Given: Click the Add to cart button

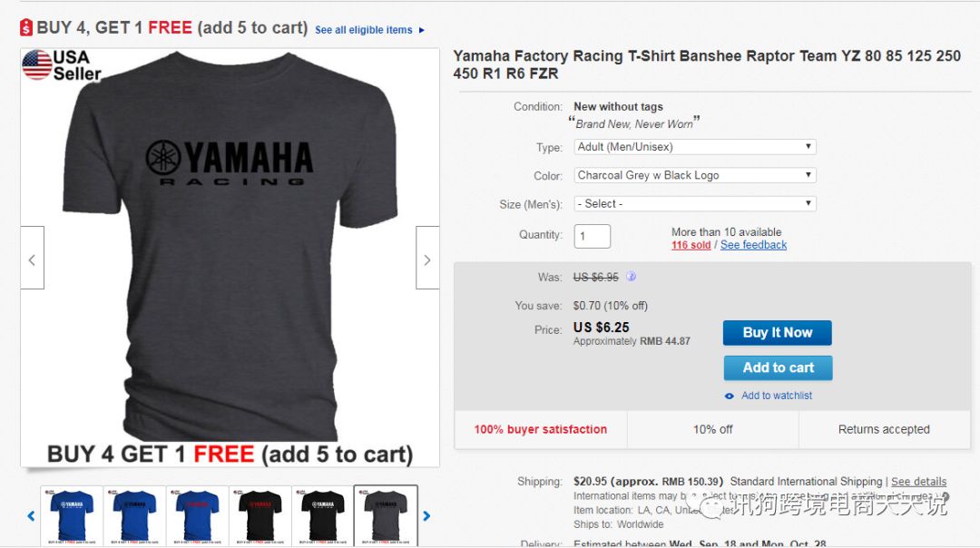Looking at the screenshot, I should tap(778, 367).
